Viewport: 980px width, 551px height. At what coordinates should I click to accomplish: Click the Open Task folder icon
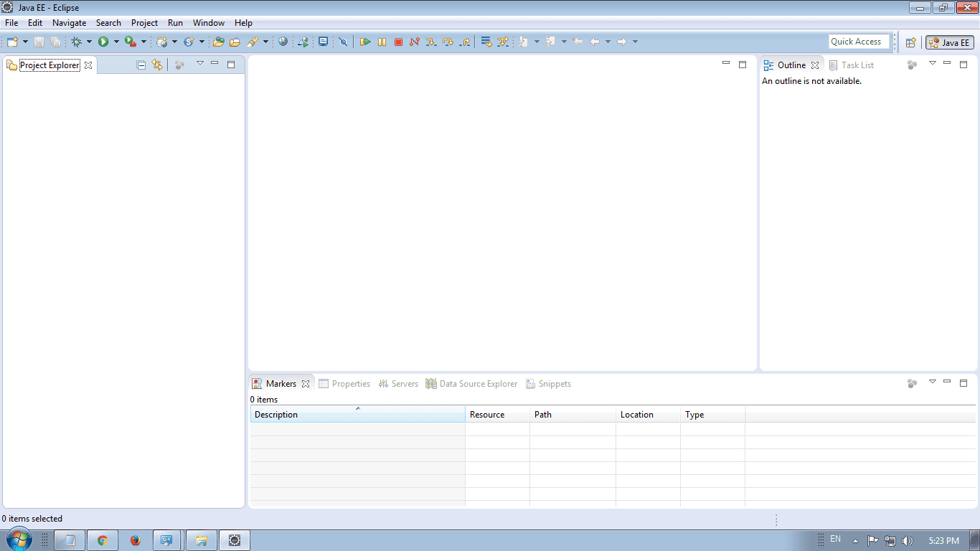235,42
